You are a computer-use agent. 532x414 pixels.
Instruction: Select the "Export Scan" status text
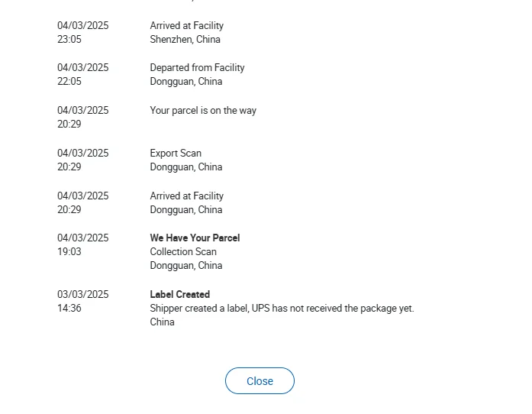point(176,153)
